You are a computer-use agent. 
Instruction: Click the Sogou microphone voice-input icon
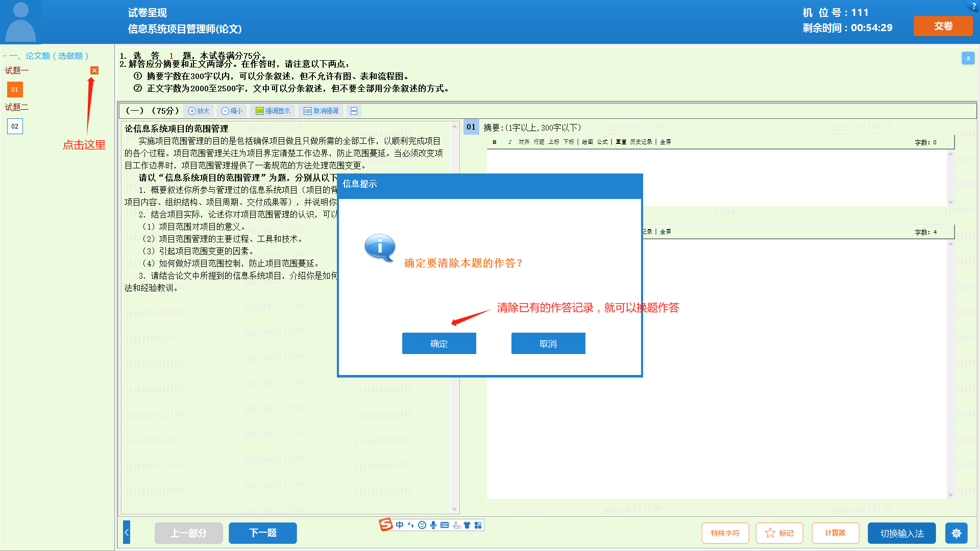click(x=433, y=525)
